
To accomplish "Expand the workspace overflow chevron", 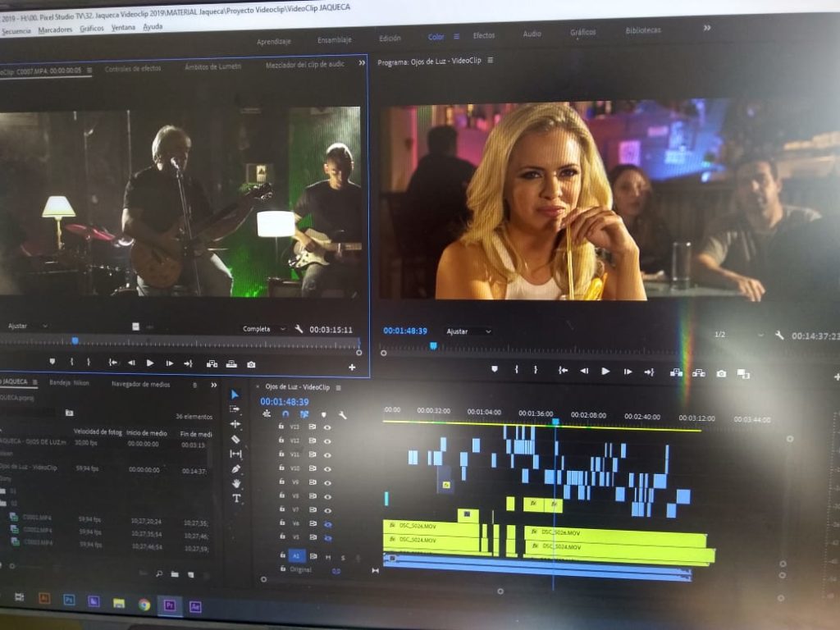I will pyautogui.click(x=707, y=29).
